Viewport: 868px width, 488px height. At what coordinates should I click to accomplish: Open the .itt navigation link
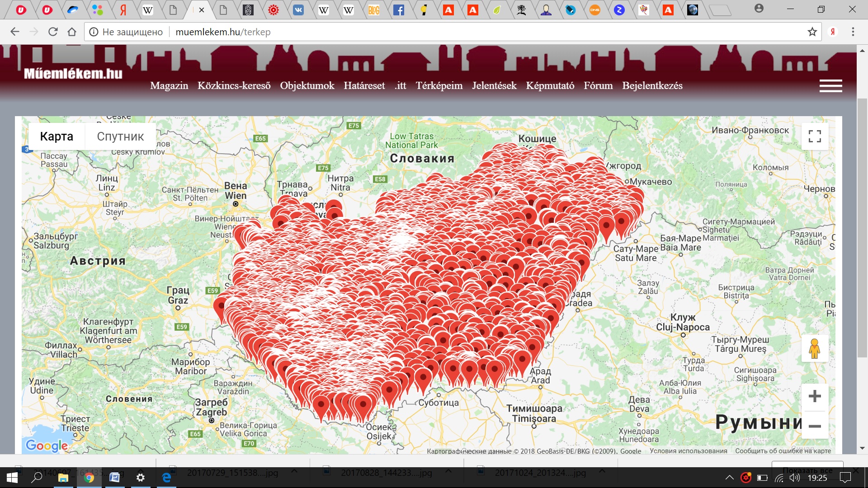pos(400,86)
